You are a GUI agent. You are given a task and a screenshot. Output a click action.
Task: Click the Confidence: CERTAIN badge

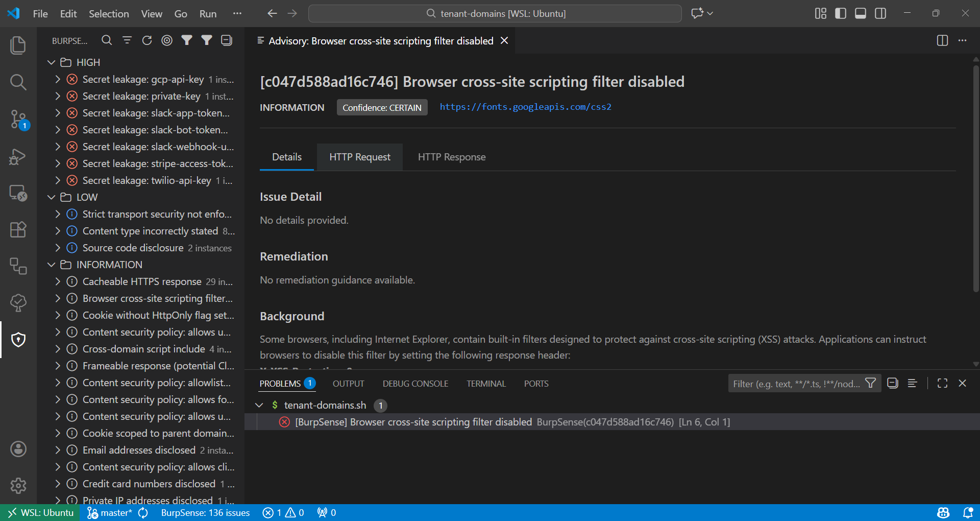382,107
